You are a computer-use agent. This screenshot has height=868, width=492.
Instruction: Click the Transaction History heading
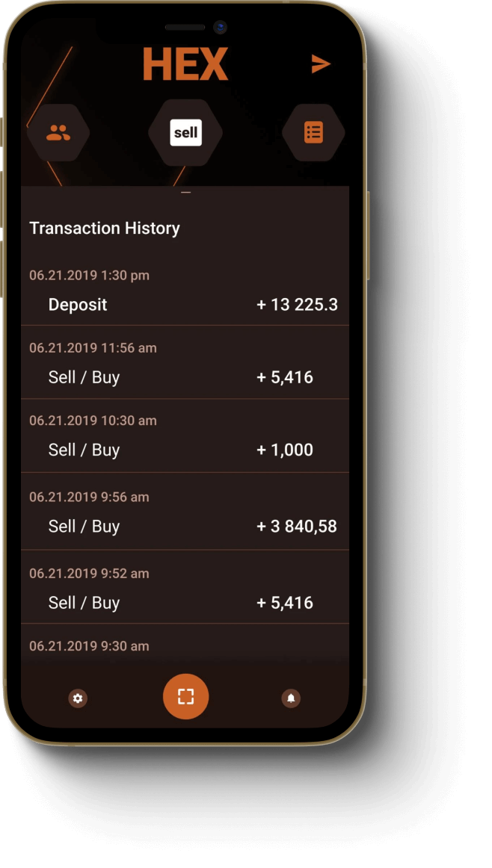(105, 228)
